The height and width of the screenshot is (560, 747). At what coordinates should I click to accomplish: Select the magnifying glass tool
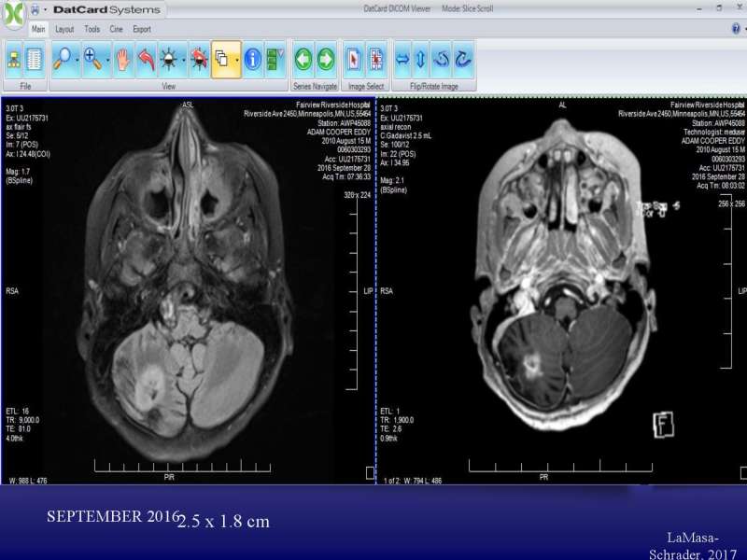point(63,60)
